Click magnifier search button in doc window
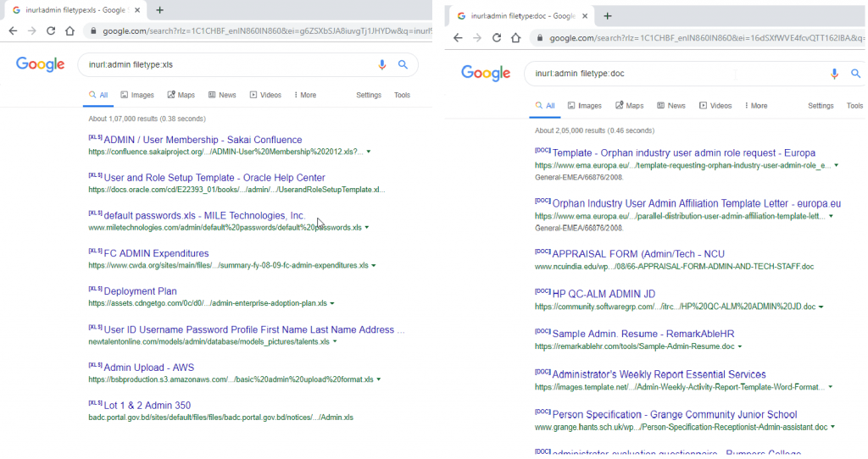This screenshot has width=868, height=459. tap(856, 74)
